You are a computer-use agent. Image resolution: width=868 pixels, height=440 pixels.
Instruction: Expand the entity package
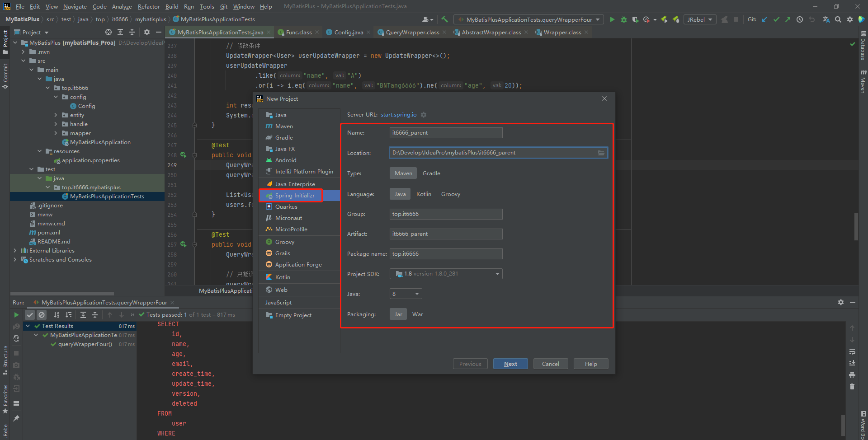56,115
